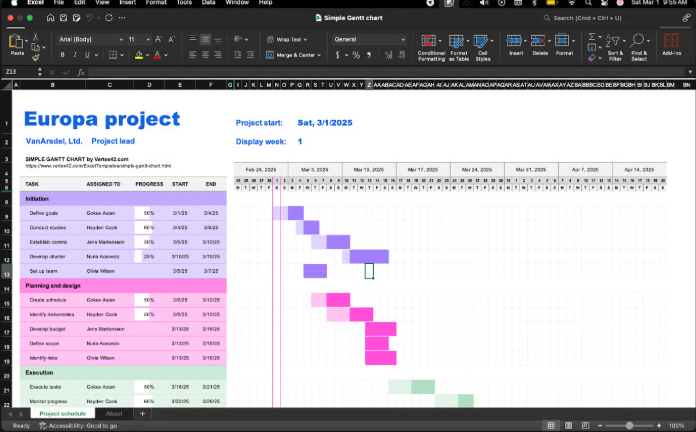Toggle center horizontal alignment

(205, 55)
